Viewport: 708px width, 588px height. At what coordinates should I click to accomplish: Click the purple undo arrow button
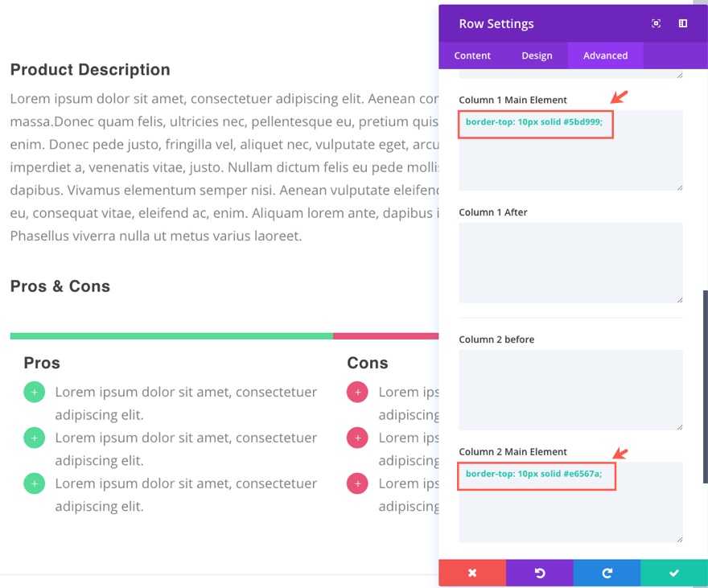(x=540, y=573)
